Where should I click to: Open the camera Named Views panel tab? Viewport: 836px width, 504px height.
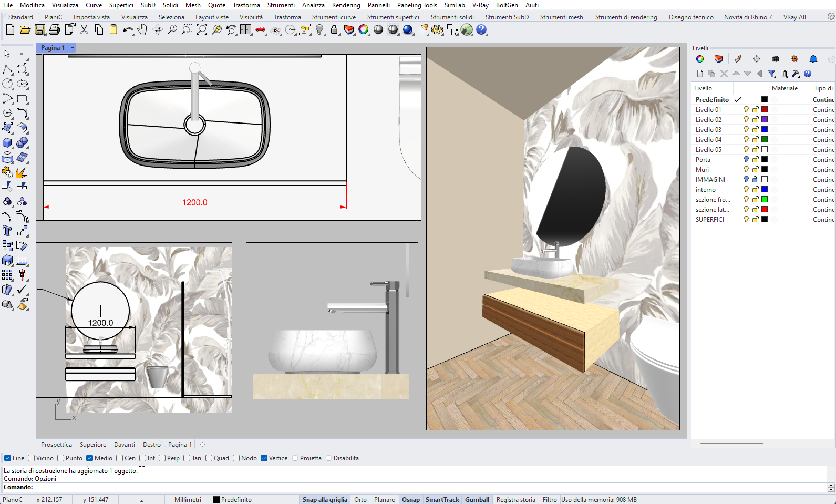pyautogui.click(x=776, y=59)
